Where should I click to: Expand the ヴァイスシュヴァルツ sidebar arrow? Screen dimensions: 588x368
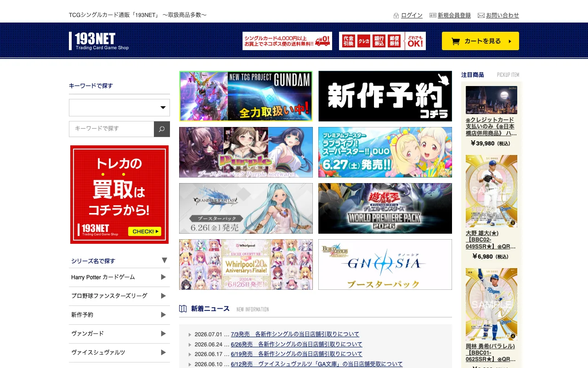(x=163, y=352)
